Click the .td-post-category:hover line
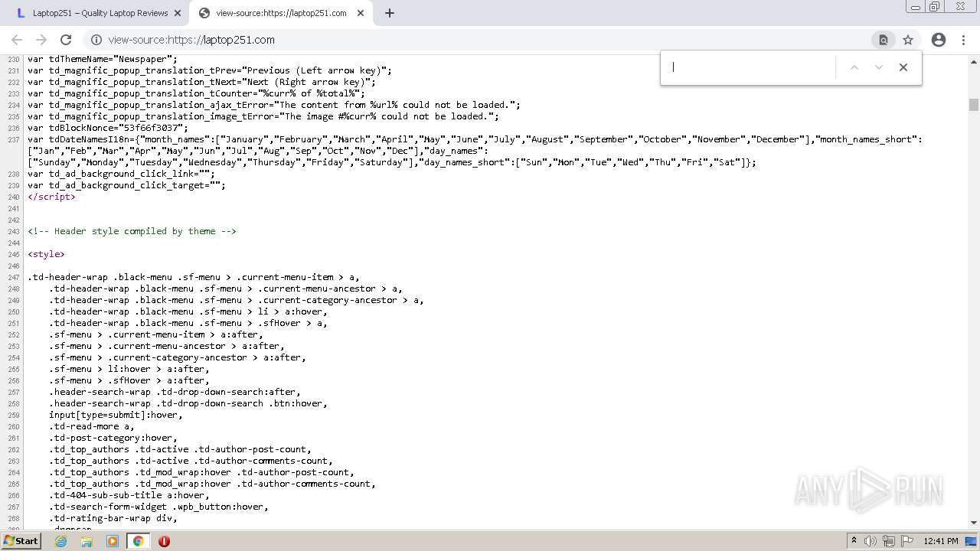Viewport: 980px width, 551px height. [x=113, y=438]
